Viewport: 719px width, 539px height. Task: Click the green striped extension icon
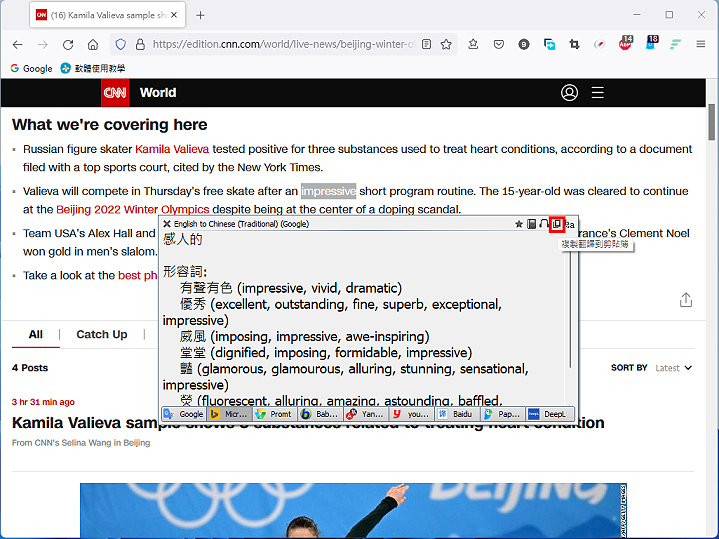[675, 44]
